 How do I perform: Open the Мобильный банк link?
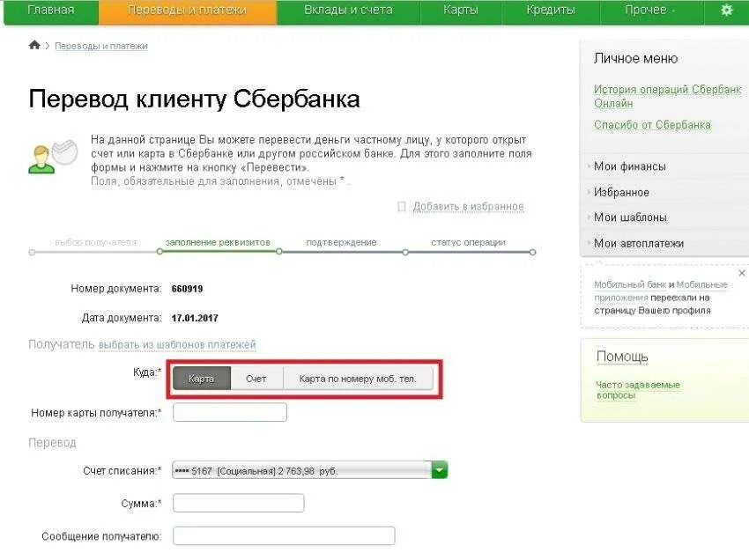630,284
